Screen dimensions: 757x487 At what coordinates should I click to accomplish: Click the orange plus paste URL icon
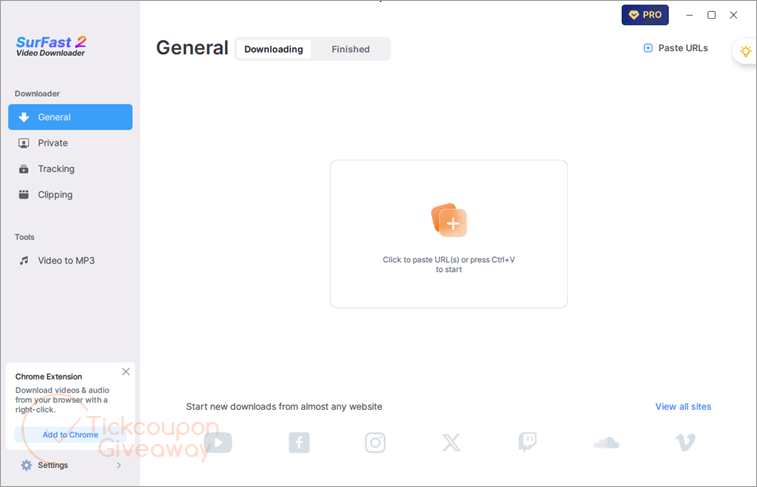point(449,220)
